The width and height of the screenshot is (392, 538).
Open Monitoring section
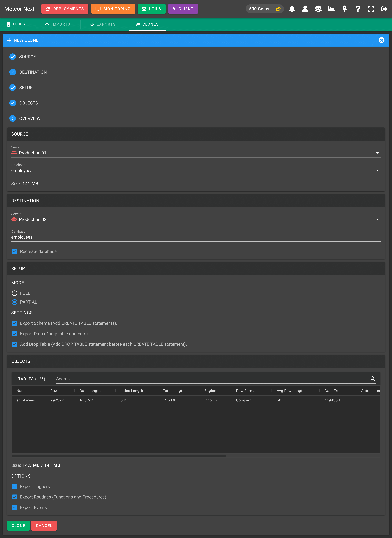coord(113,9)
